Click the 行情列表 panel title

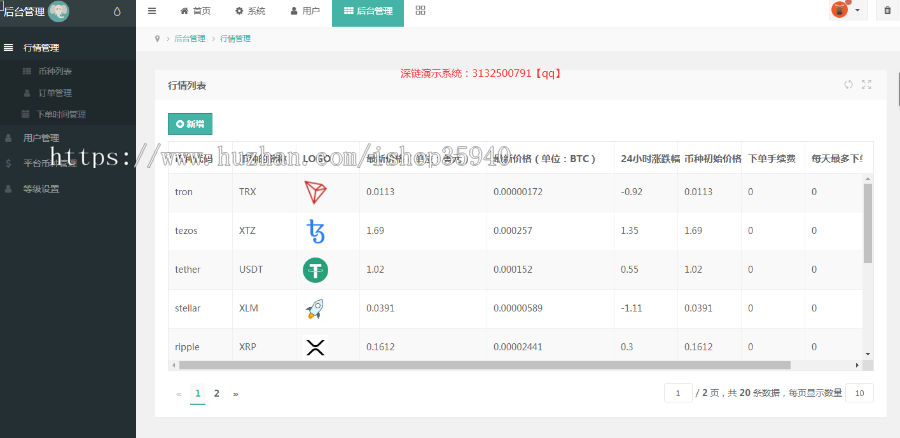tap(187, 86)
